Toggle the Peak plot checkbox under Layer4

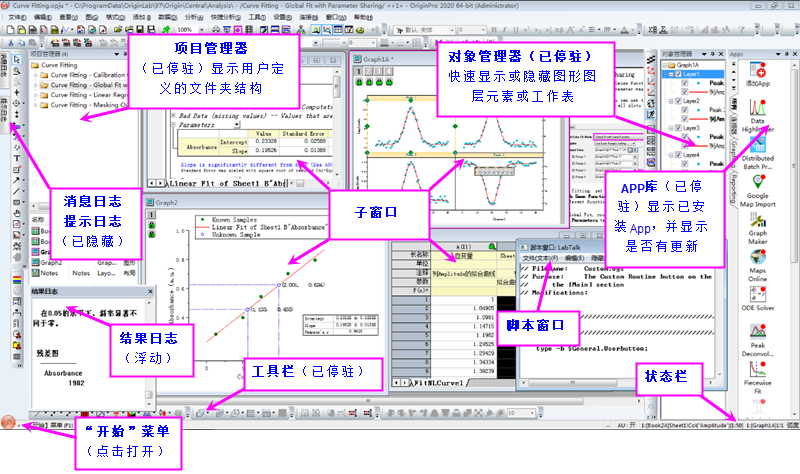pos(685,164)
